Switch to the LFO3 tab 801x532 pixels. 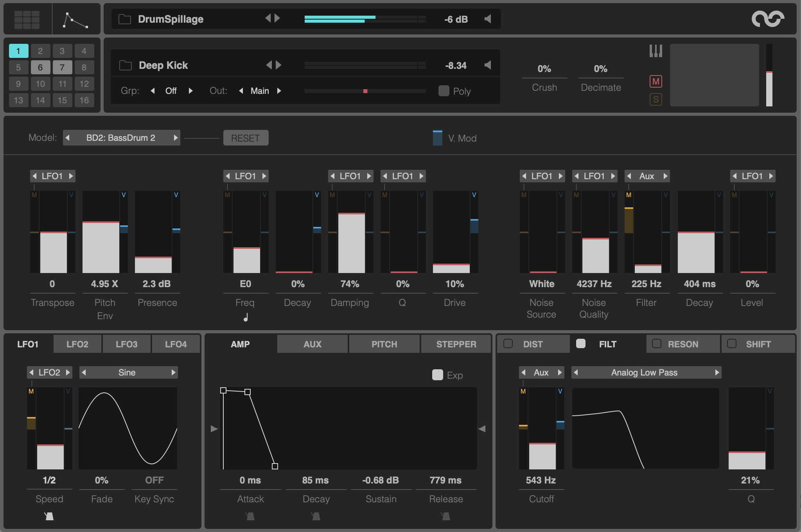coord(126,344)
